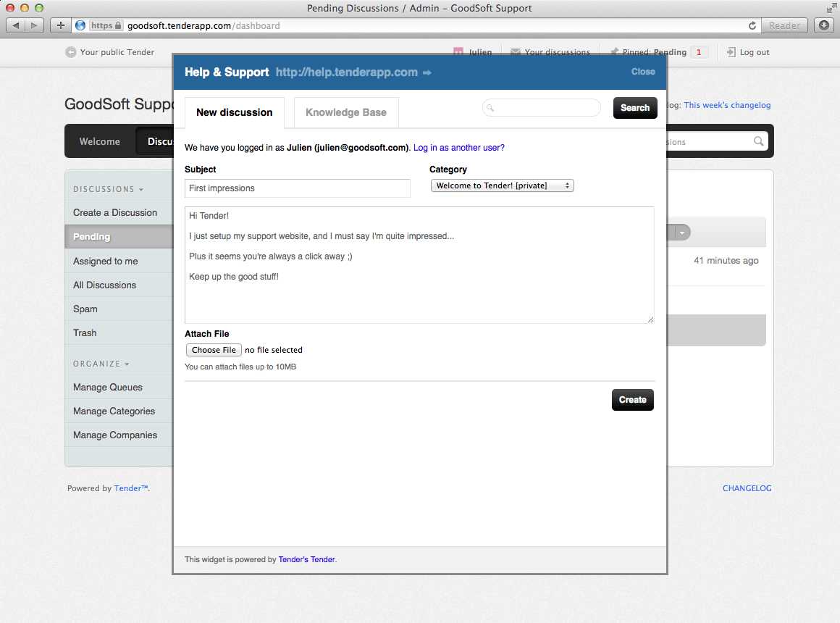Click the red pending count badge
Image resolution: width=840 pixels, height=623 pixels.
click(x=699, y=52)
